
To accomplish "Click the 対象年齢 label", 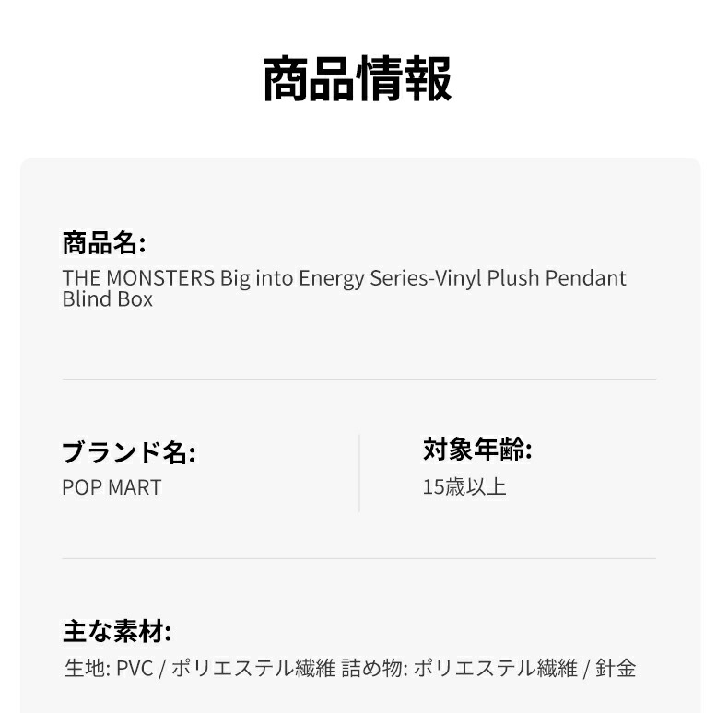I will pyautogui.click(x=477, y=450).
